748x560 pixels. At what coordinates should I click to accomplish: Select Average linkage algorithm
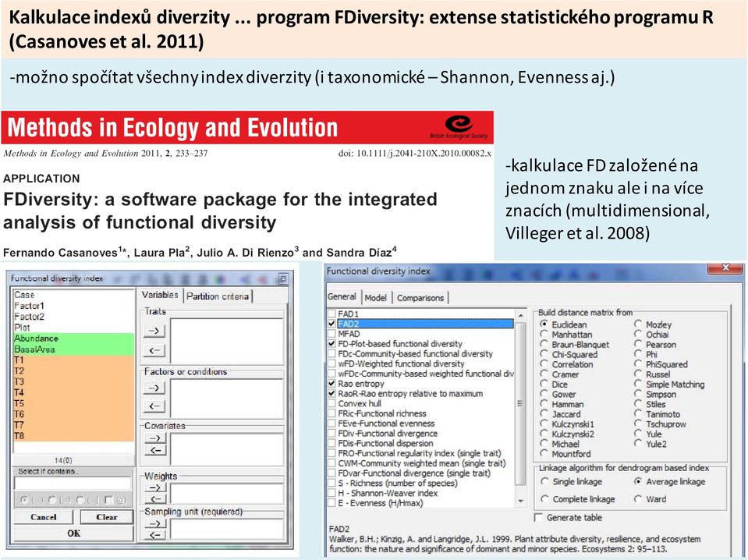[x=638, y=481]
